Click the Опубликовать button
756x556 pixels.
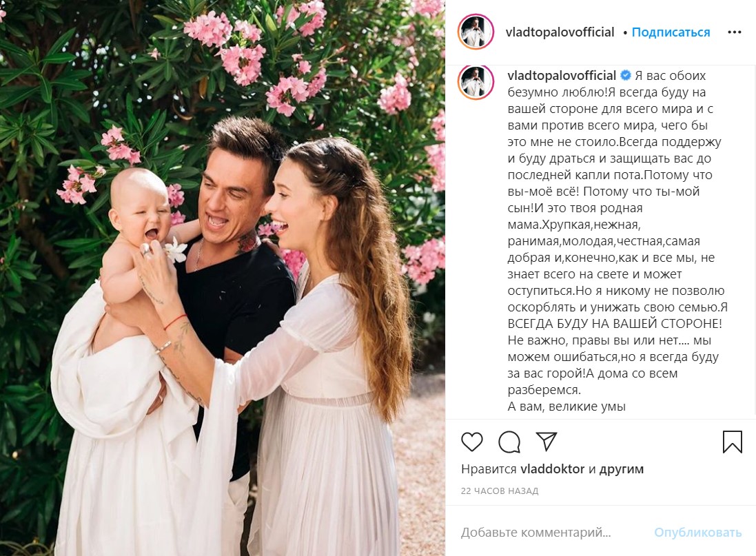point(697,533)
